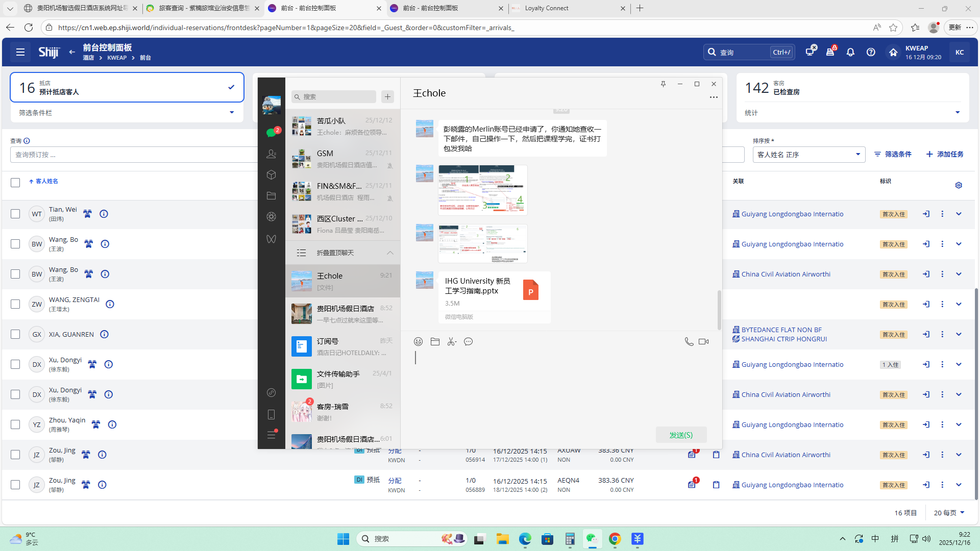Open the 客人姓名 正序 sort dropdown
This screenshot has height=551, width=980.
[x=808, y=155]
